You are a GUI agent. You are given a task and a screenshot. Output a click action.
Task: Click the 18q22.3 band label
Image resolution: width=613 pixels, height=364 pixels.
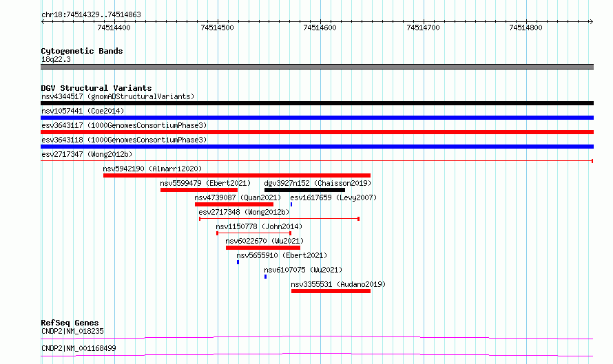tap(56, 59)
